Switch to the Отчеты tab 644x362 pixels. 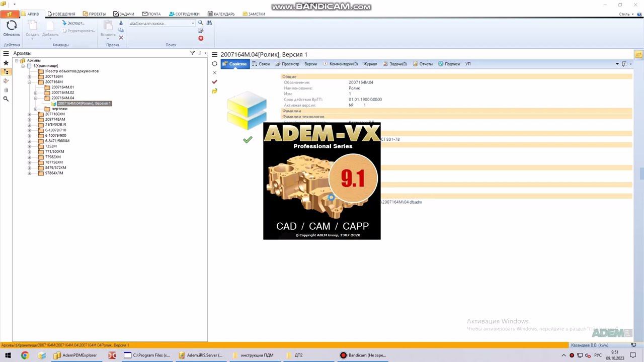click(423, 64)
